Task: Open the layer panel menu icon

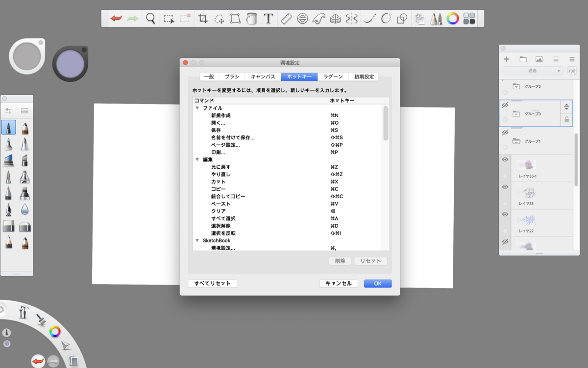Action: 572,59
